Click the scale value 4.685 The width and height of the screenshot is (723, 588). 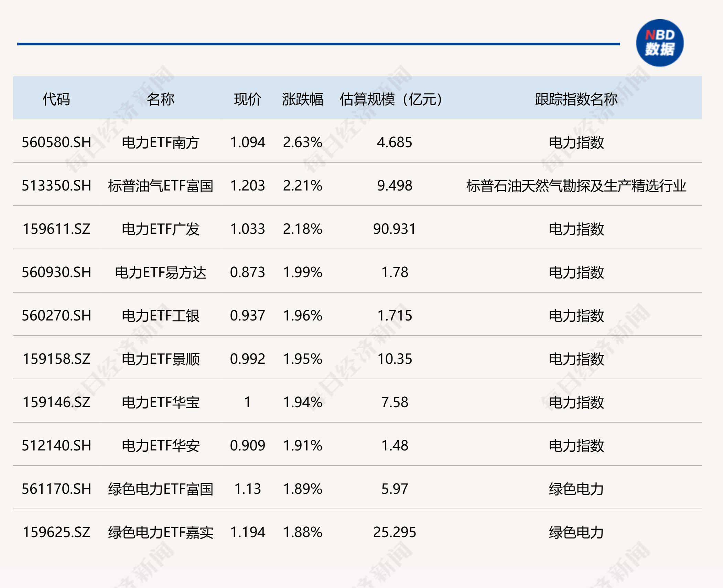[395, 142]
